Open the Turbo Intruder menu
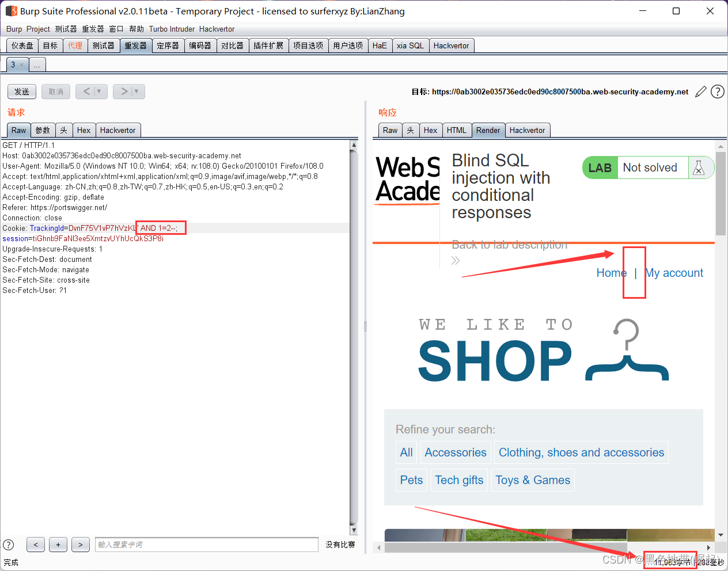The width and height of the screenshot is (728, 571). tap(172, 29)
